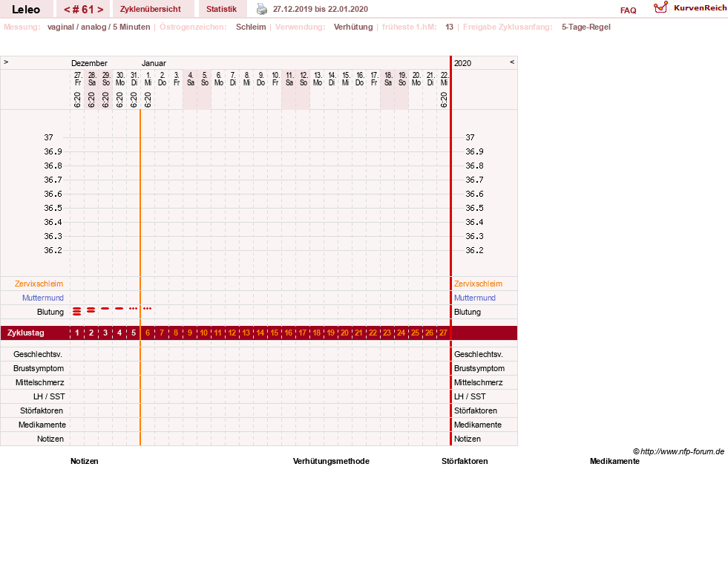The width and height of the screenshot is (728, 579).
Task: Click the bold Störfaktoren heading below chart
Action: [465, 461]
